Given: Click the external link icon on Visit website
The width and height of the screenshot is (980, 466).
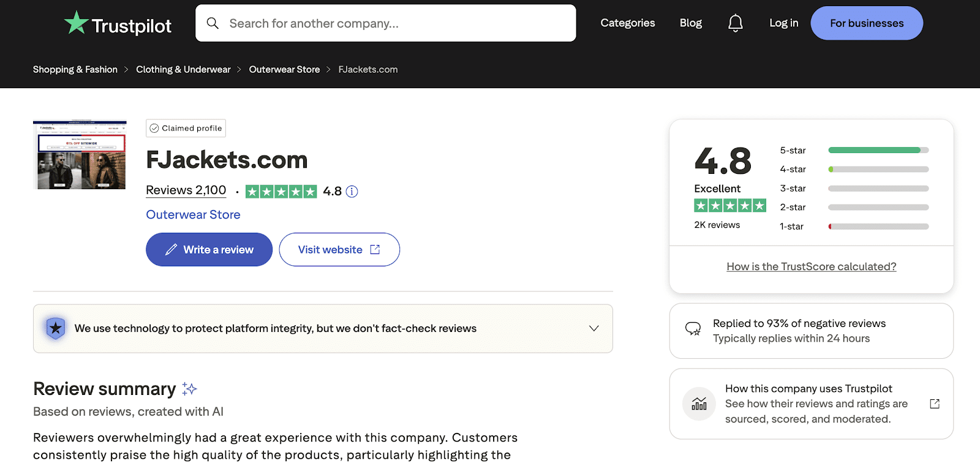Looking at the screenshot, I should pyautogui.click(x=375, y=249).
